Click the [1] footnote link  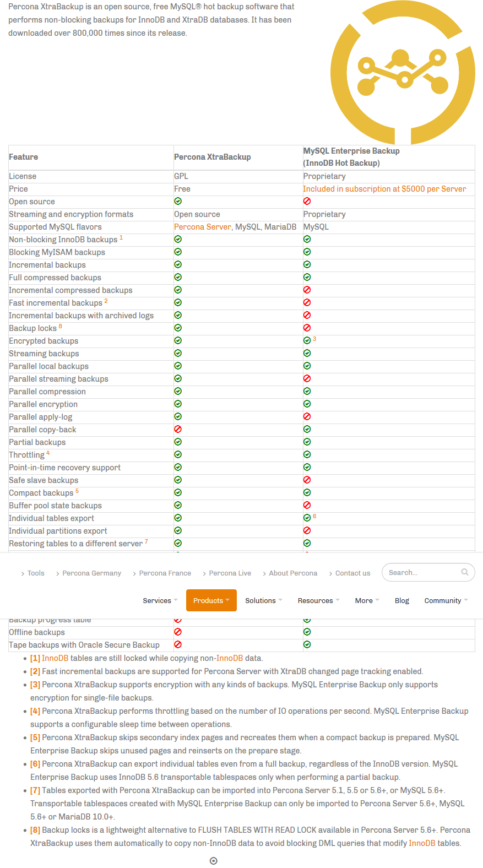[x=35, y=658]
